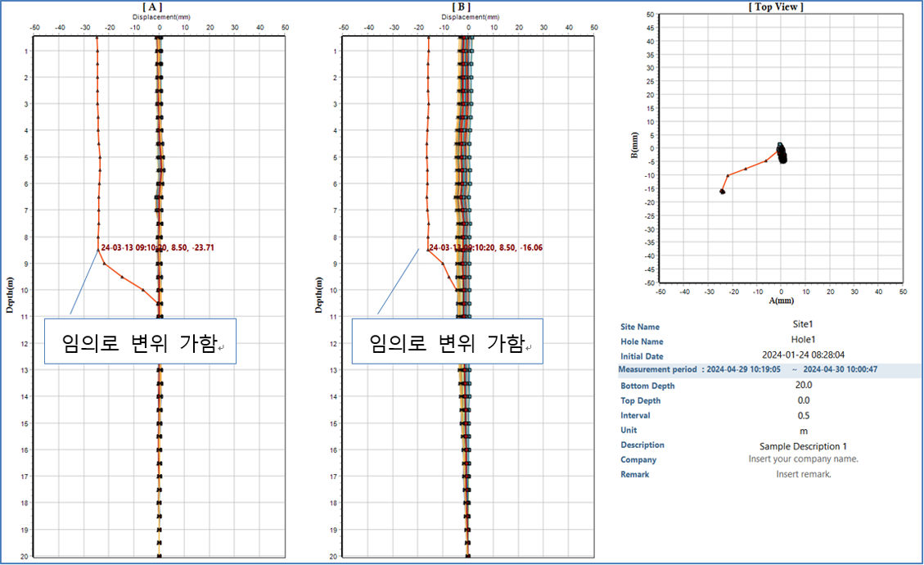Click the left Korean annotation box in chart A
Viewport: 924px width, 565px height.
coord(140,341)
